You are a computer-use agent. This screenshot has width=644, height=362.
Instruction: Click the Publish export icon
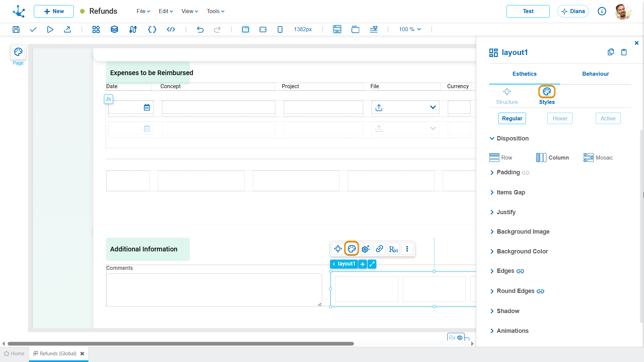tap(67, 29)
